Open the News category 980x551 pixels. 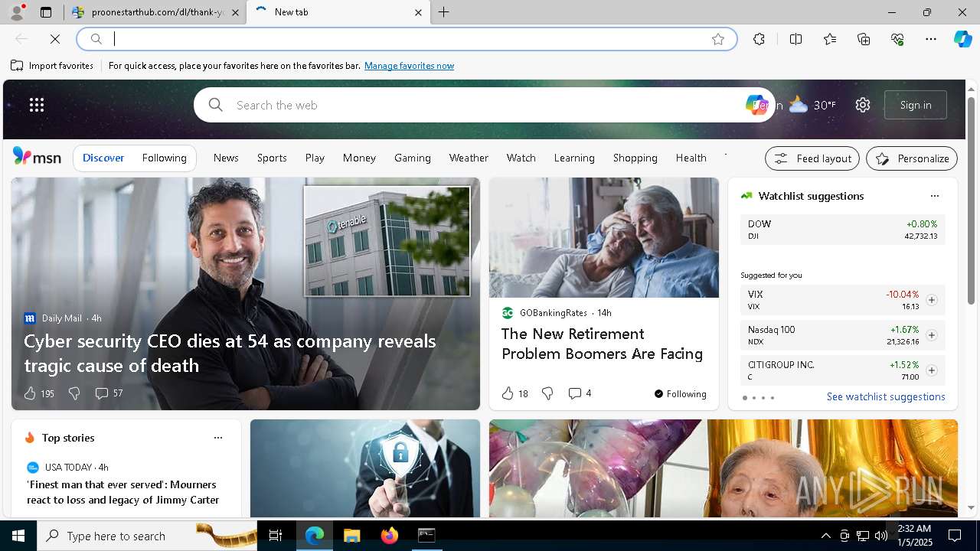[226, 158]
